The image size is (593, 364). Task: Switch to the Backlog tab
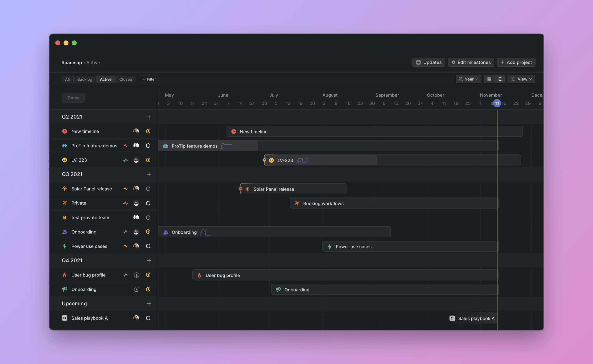coord(84,79)
